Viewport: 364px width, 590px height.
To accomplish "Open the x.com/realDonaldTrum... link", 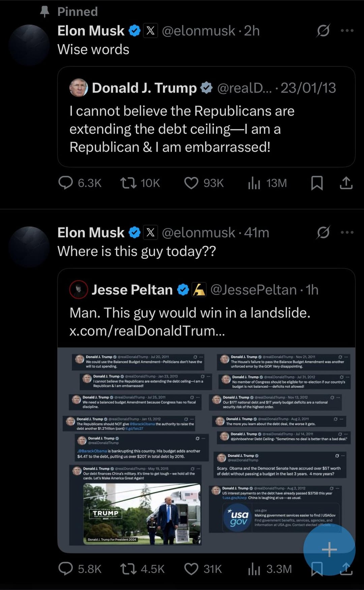I will tap(147, 331).
